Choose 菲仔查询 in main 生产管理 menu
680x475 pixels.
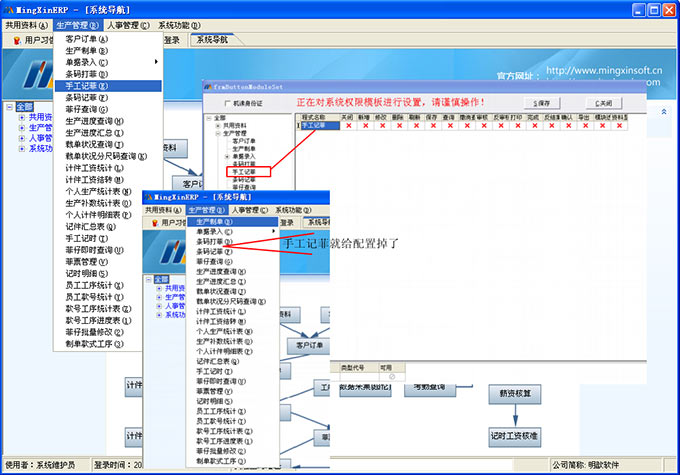pos(108,109)
